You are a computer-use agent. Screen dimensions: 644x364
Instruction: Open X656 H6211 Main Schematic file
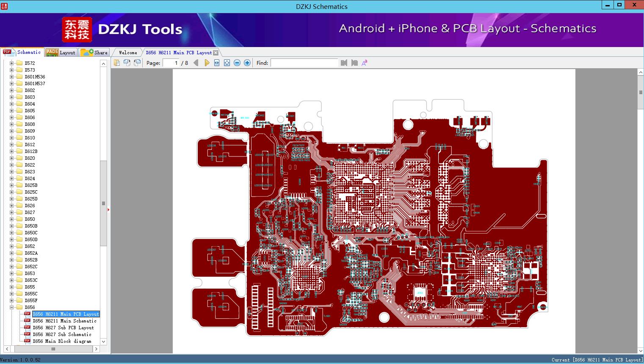coord(64,321)
